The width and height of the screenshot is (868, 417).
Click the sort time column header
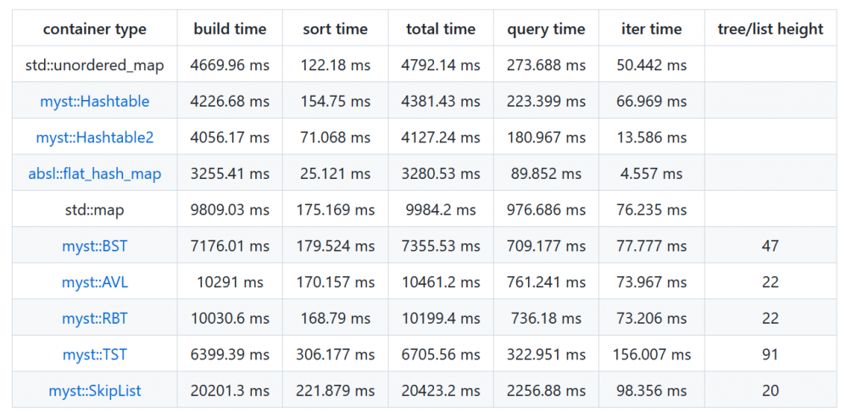point(335,29)
